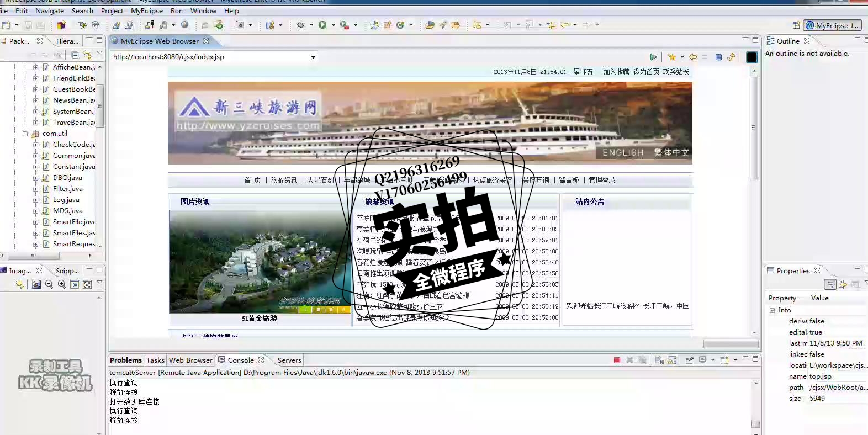The image size is (868, 435).
Task: Toggle link with selection in Image Preview
Action: [x=20, y=284]
